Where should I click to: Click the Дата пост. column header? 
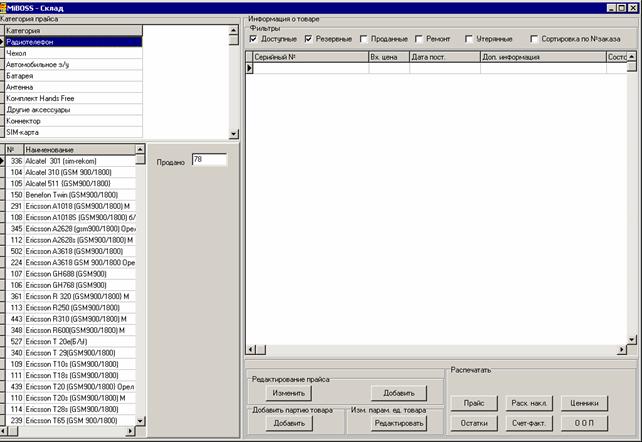(x=445, y=57)
